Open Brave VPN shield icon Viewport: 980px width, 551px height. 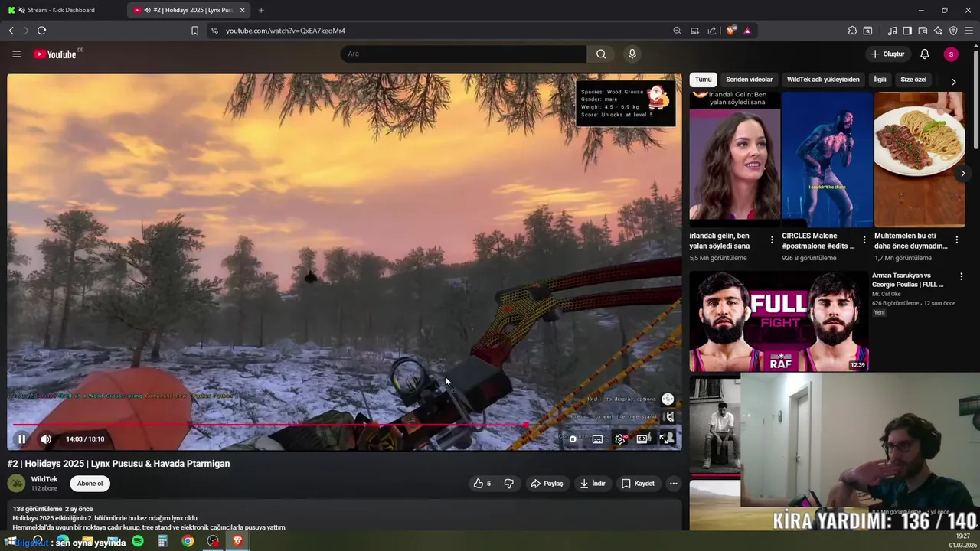tap(953, 31)
